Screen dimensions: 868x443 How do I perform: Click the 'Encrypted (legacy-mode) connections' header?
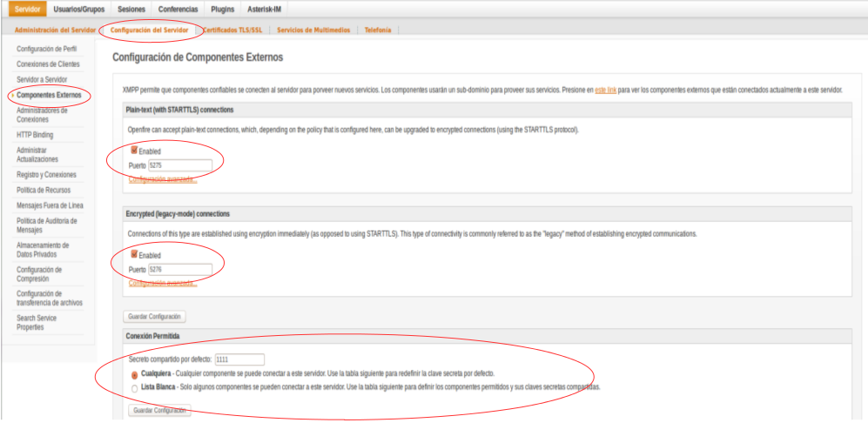(178, 213)
